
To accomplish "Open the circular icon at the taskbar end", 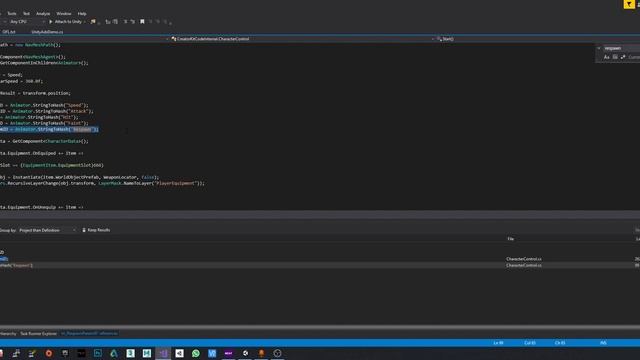I will (278, 353).
